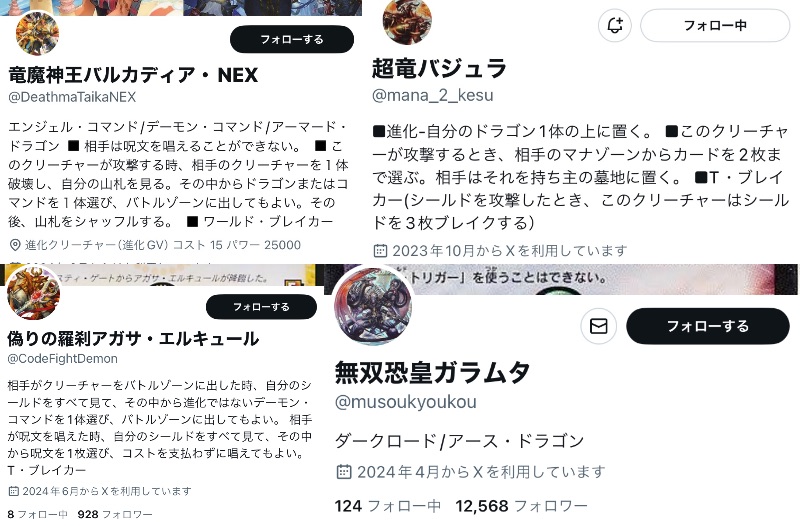Click the calendar icon beside 2024年4月
800x526 pixels.
[x=344, y=472]
